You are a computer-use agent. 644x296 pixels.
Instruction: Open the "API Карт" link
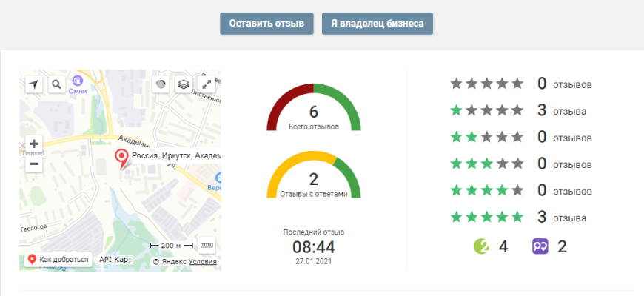coord(115,260)
